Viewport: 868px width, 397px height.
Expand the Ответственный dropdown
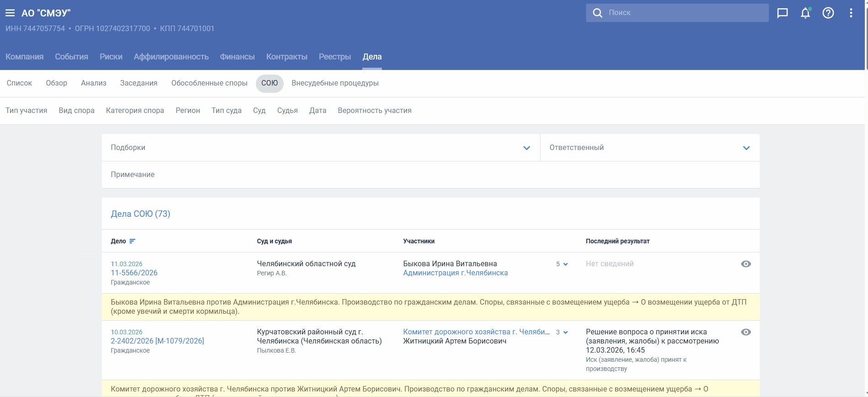coord(746,148)
